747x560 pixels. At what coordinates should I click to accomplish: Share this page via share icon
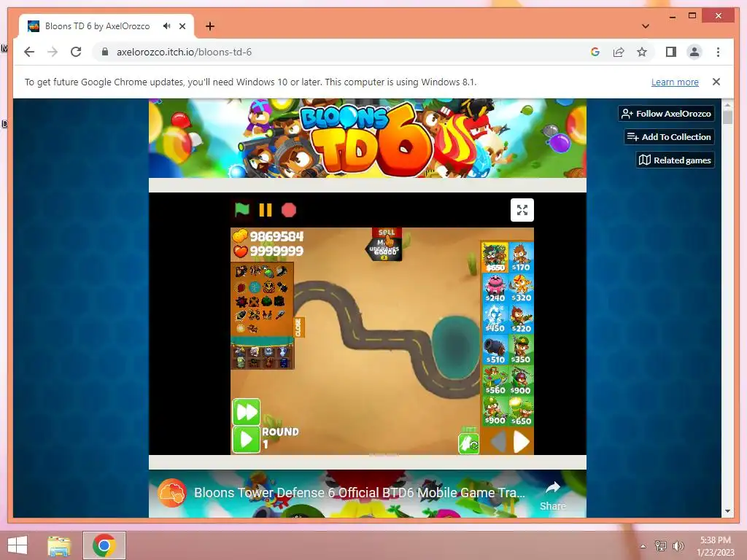pos(619,52)
